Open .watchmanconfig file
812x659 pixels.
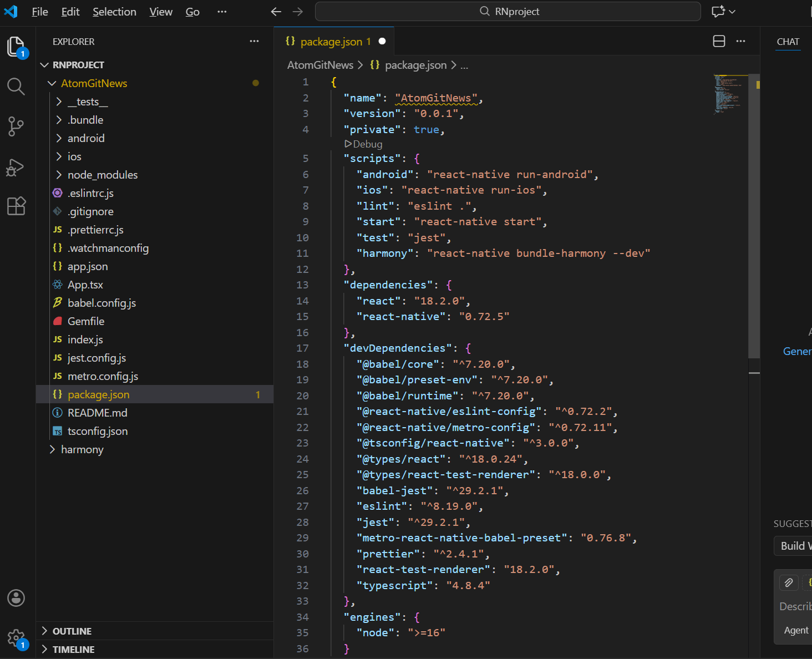155,248
